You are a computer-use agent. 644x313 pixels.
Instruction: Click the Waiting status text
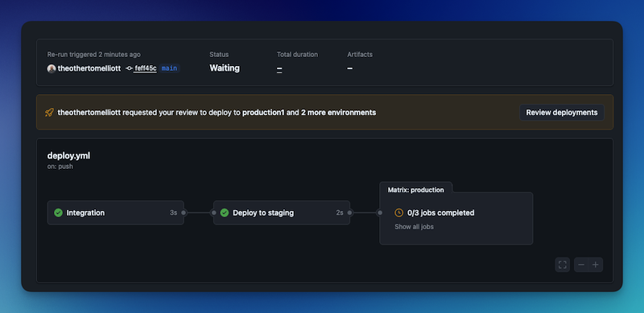[x=225, y=68]
